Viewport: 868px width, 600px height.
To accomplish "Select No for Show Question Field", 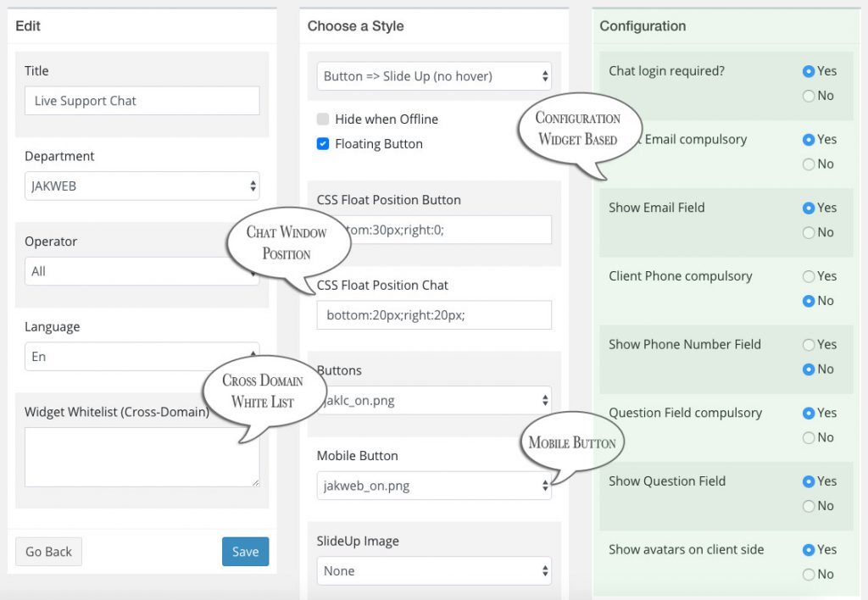I will [809, 506].
